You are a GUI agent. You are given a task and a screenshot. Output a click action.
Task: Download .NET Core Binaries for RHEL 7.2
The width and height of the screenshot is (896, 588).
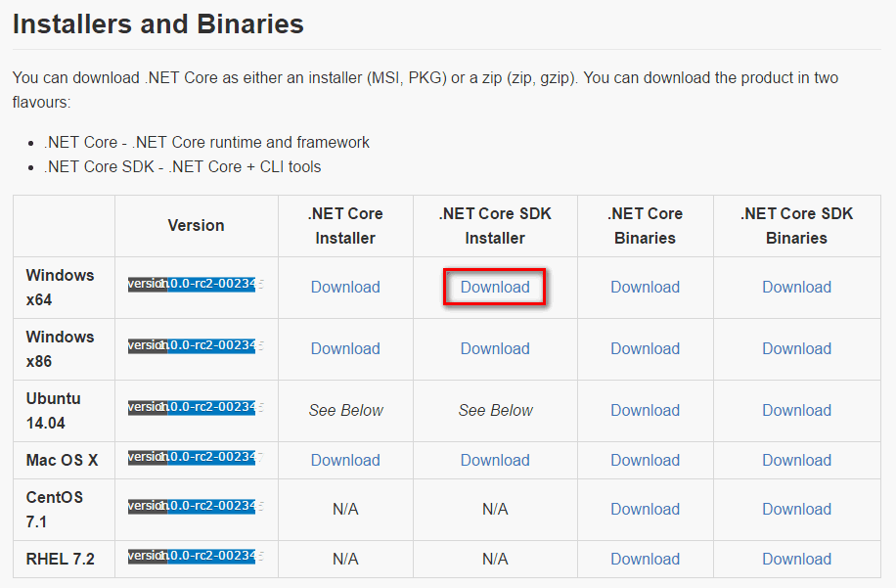click(x=645, y=559)
